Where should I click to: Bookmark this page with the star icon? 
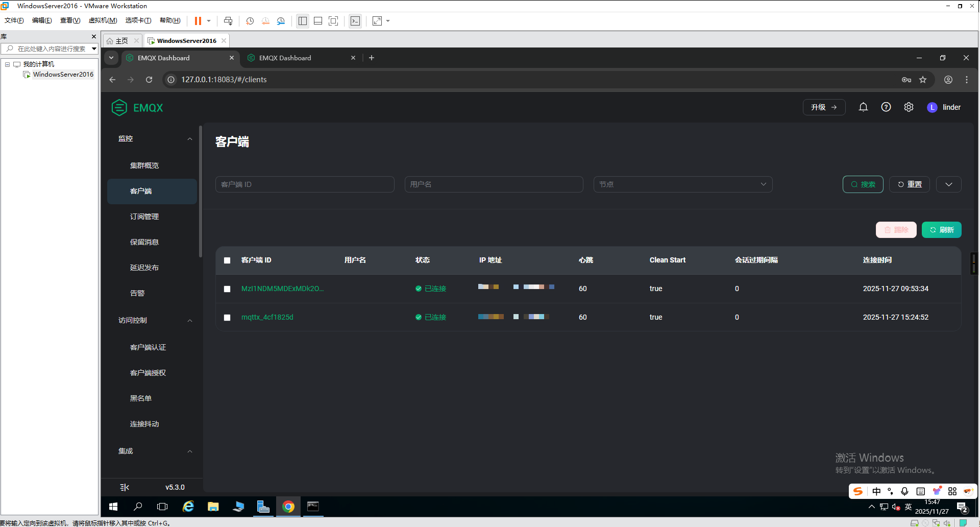pos(923,80)
